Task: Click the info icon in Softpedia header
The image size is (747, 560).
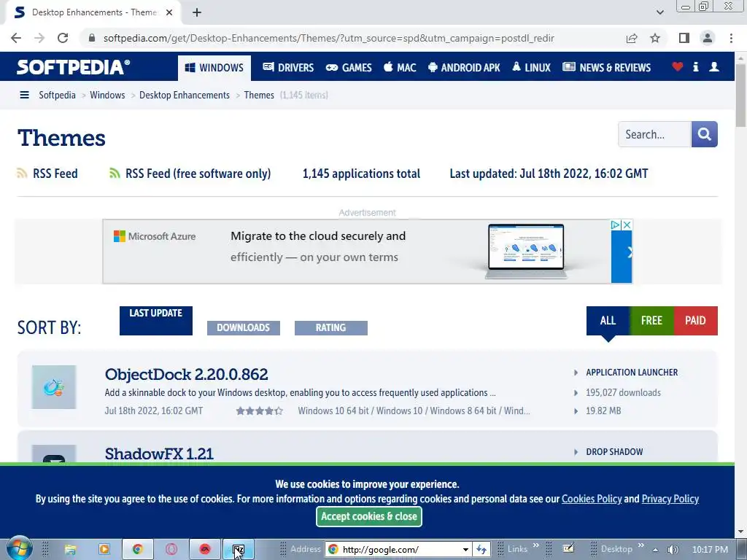Action: point(695,66)
